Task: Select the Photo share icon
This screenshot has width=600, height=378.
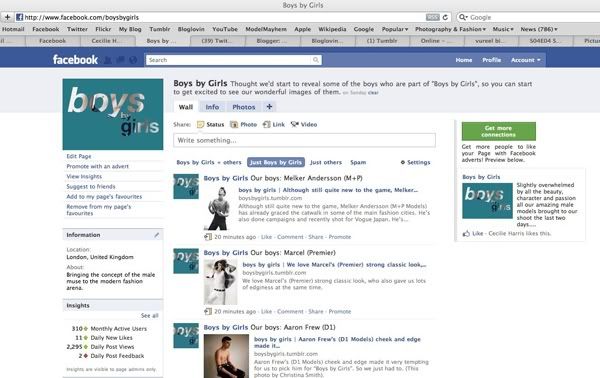Action: tap(233, 124)
